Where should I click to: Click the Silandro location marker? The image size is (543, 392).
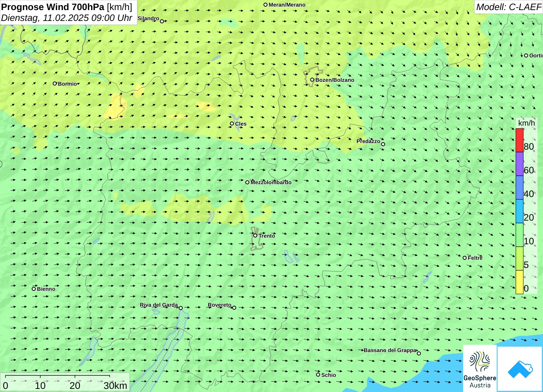[162, 21]
